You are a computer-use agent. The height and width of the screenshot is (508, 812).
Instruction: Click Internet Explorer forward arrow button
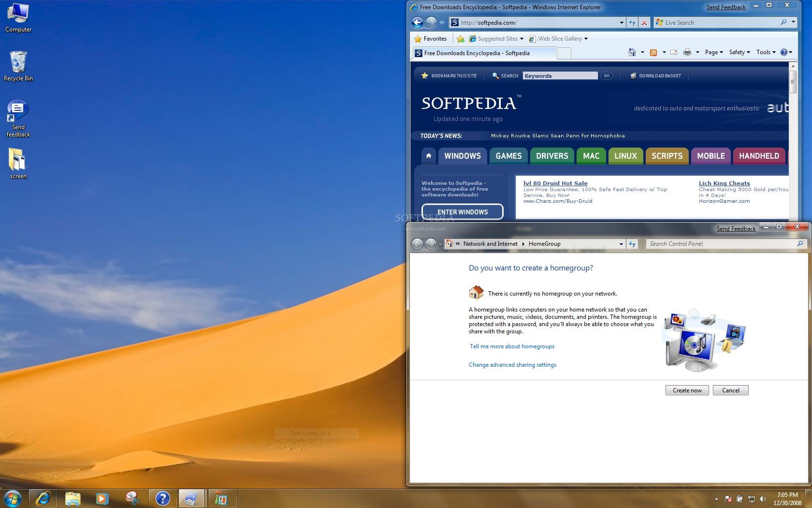pos(431,22)
